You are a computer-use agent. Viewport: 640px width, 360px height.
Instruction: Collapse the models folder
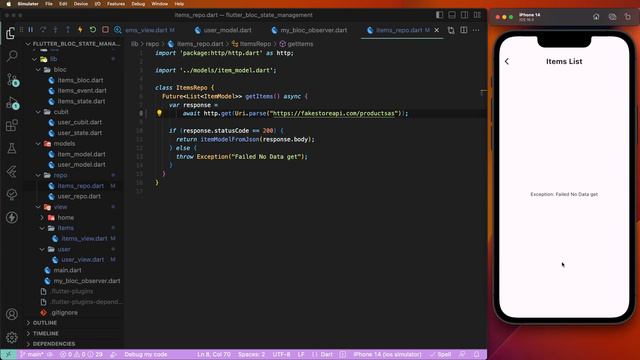click(x=38, y=144)
